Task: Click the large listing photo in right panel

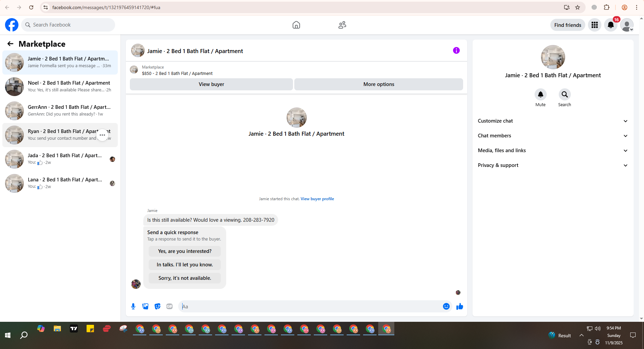Action: pyautogui.click(x=553, y=57)
